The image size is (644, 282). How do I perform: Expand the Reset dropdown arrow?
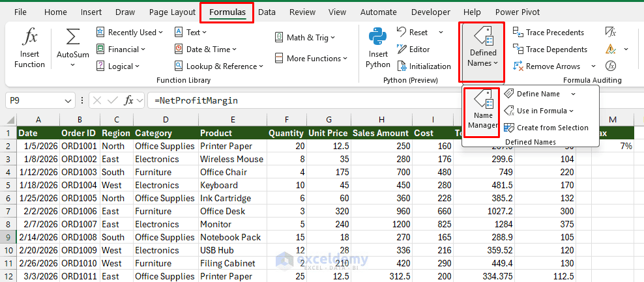(441, 32)
